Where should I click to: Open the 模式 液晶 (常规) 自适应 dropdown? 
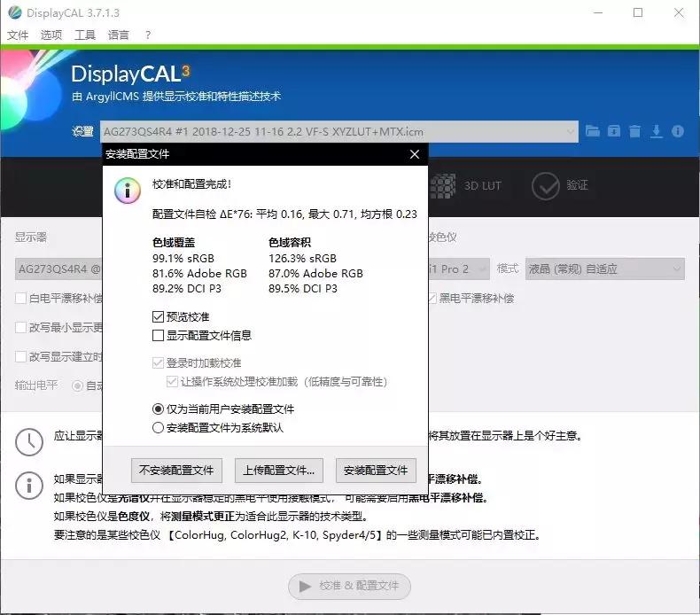click(604, 269)
